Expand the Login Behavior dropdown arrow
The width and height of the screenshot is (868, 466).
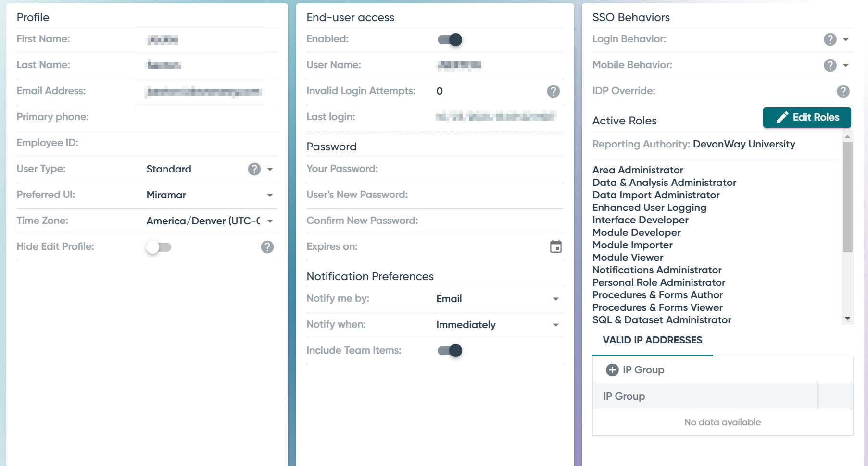tap(846, 39)
